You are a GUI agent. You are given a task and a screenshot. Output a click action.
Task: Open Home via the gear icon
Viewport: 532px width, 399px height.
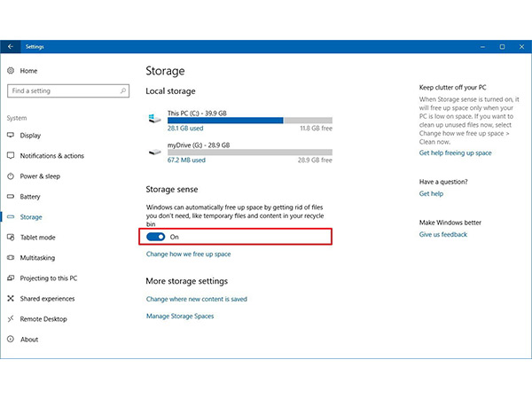(11, 71)
